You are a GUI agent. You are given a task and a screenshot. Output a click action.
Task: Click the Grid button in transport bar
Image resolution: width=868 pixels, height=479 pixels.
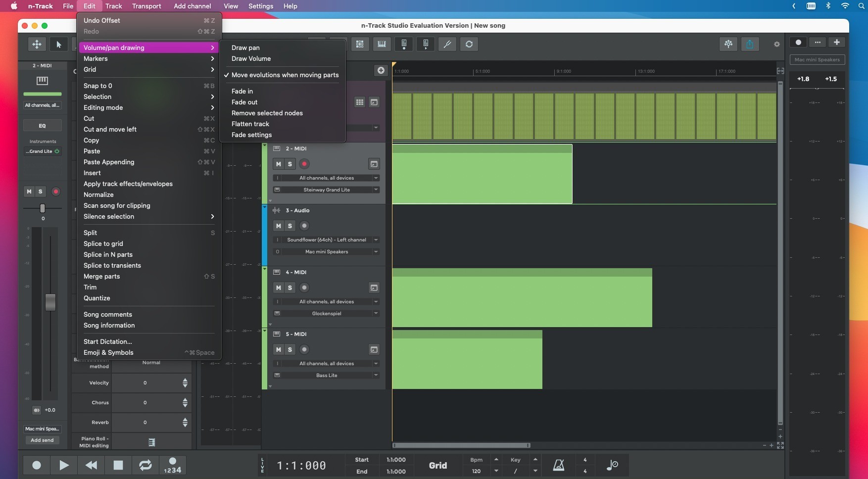pos(438,465)
